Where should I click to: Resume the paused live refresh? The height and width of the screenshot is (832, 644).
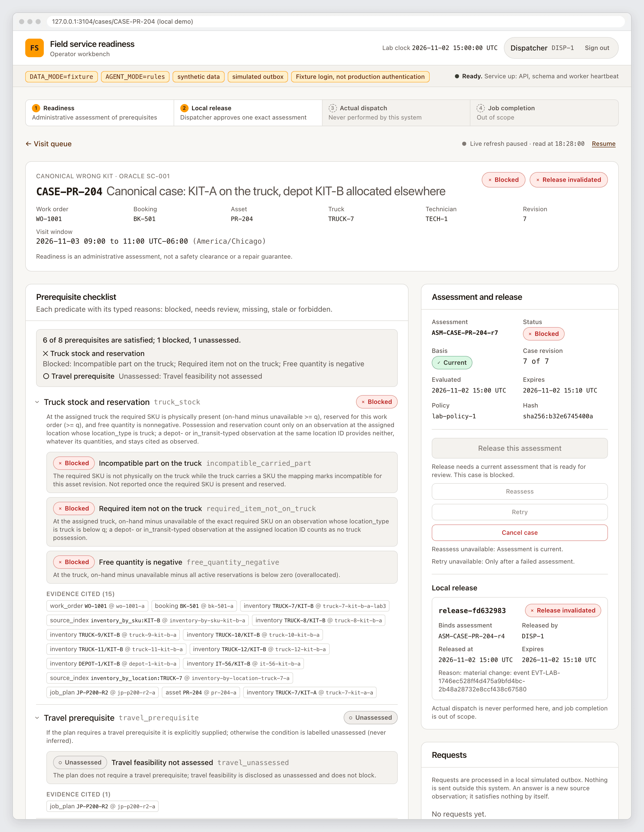coord(604,144)
